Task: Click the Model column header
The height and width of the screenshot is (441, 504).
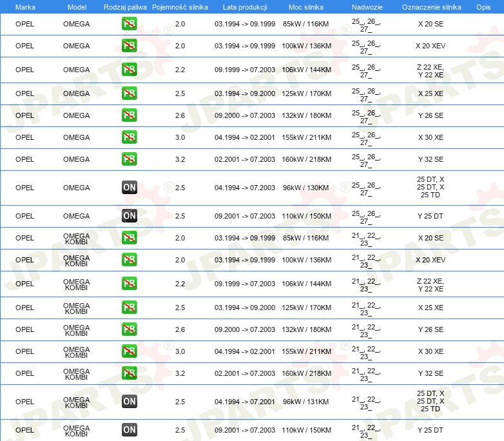Action: click(x=77, y=7)
